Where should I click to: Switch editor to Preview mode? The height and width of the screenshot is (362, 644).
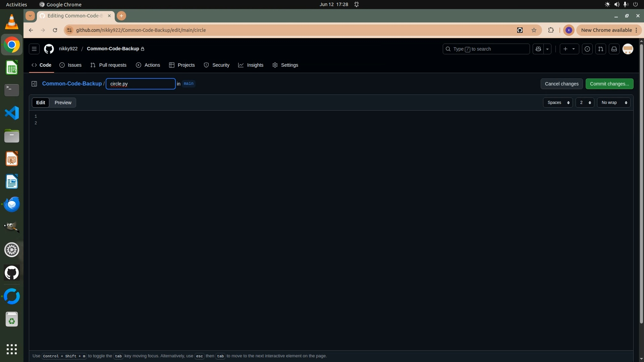pos(63,103)
